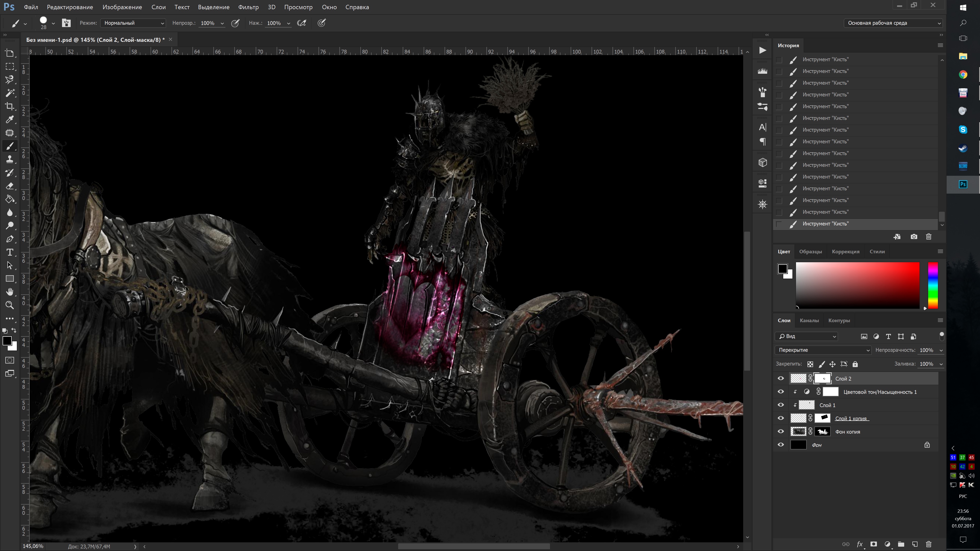
Task: Hide the Цветовой тон/Насыщенность 1 layer
Action: [781, 392]
